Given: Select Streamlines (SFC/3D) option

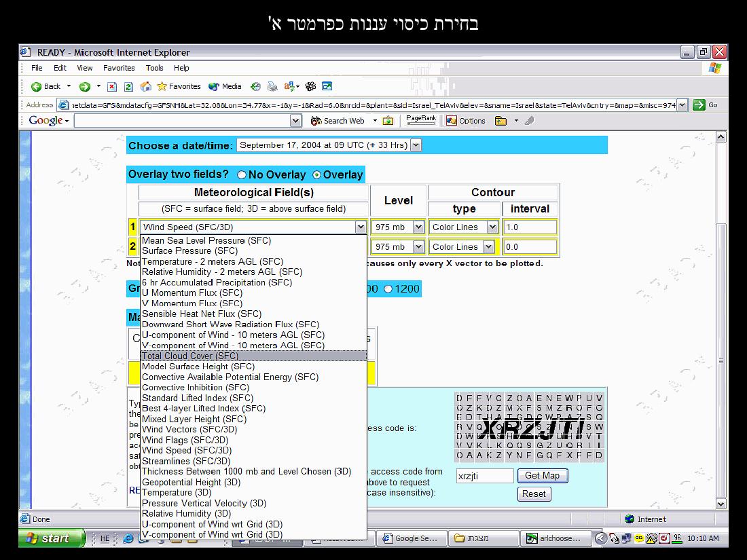Looking at the screenshot, I should tap(253, 461).
